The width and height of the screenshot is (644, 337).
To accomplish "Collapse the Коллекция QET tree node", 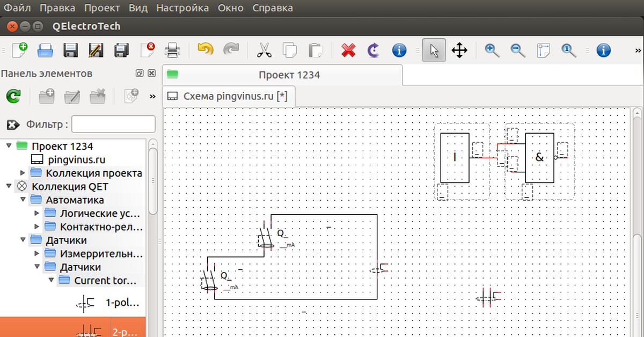I will [9, 186].
